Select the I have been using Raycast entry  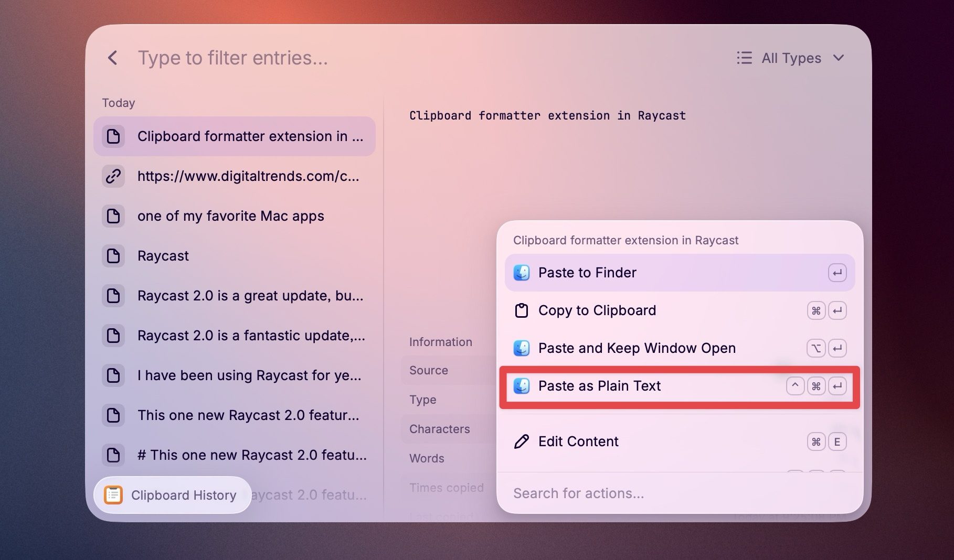coord(235,375)
